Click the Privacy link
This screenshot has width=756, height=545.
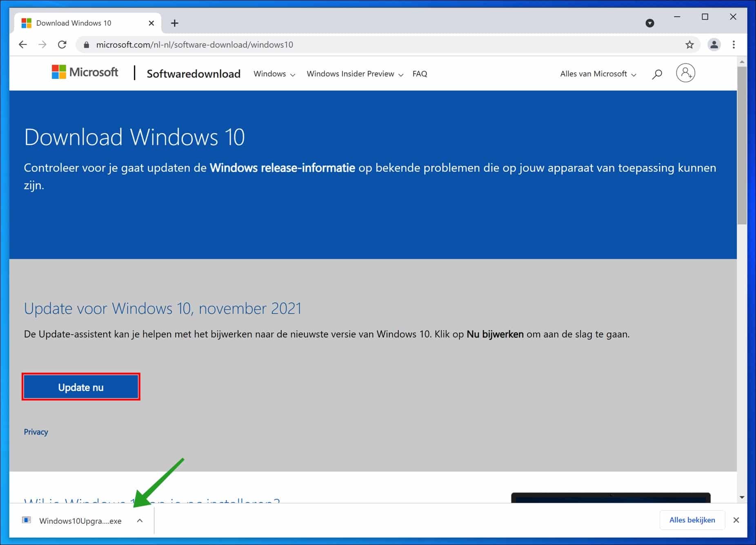pos(36,431)
